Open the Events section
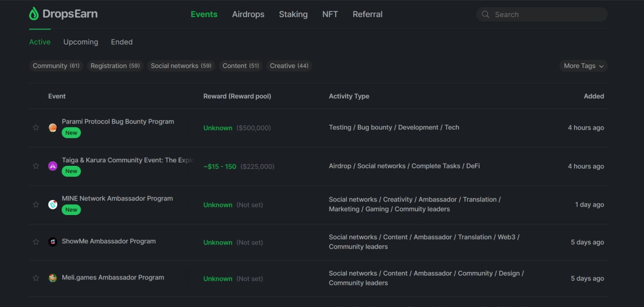This screenshot has width=644, height=307. [x=204, y=14]
